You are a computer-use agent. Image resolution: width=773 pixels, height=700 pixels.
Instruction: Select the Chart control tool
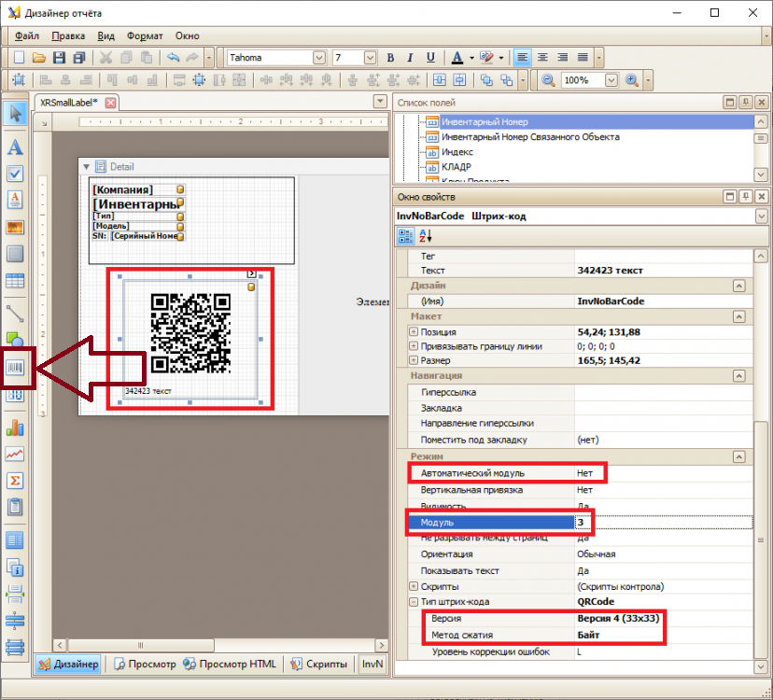pyautogui.click(x=15, y=427)
